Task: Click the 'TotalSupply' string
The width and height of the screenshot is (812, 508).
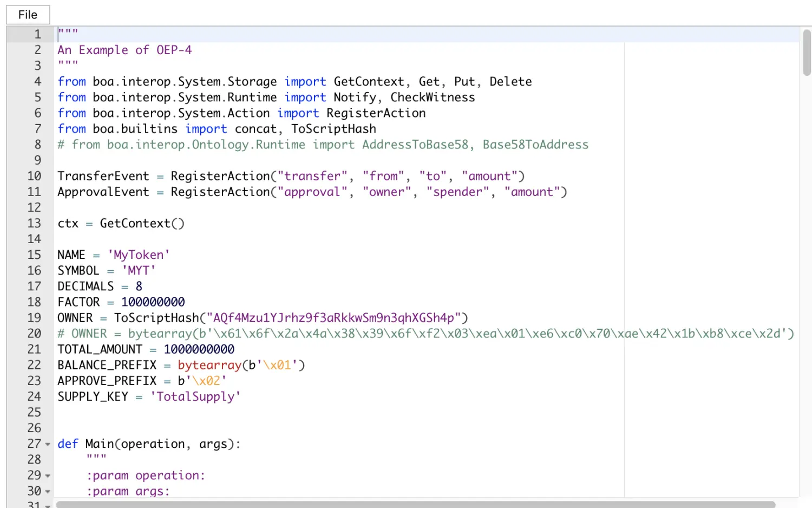Action: click(195, 396)
